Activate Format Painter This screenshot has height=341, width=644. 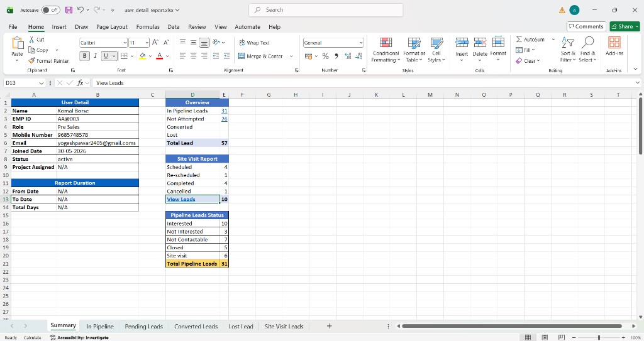point(48,61)
